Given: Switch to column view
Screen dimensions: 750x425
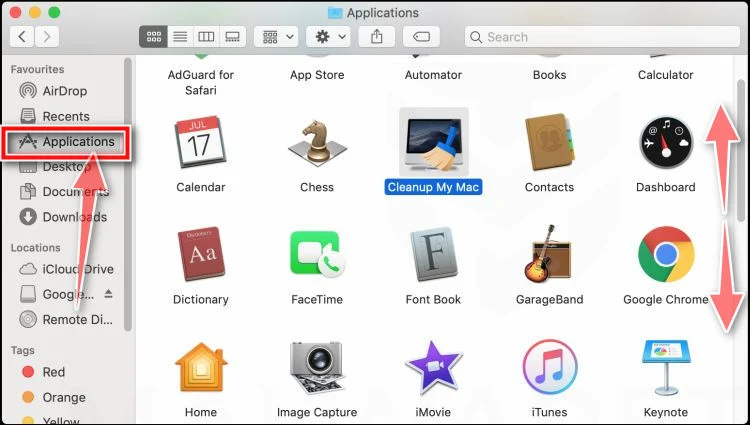Looking at the screenshot, I should 206,37.
